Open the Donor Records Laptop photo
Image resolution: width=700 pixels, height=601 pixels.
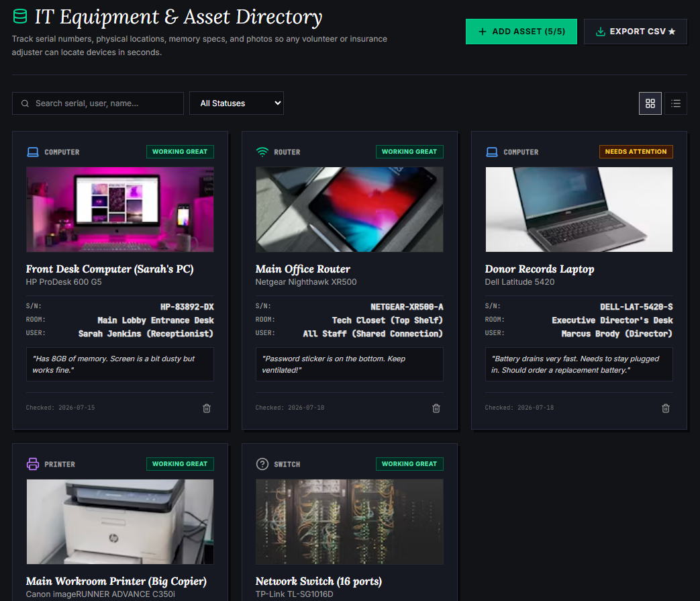click(x=579, y=210)
